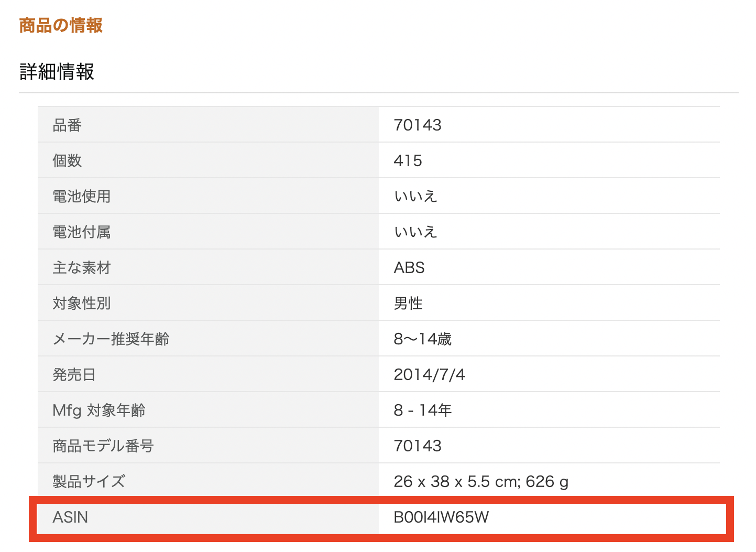Select the 電池付属 label cell
Screen dimensions: 756x552
[208, 232]
